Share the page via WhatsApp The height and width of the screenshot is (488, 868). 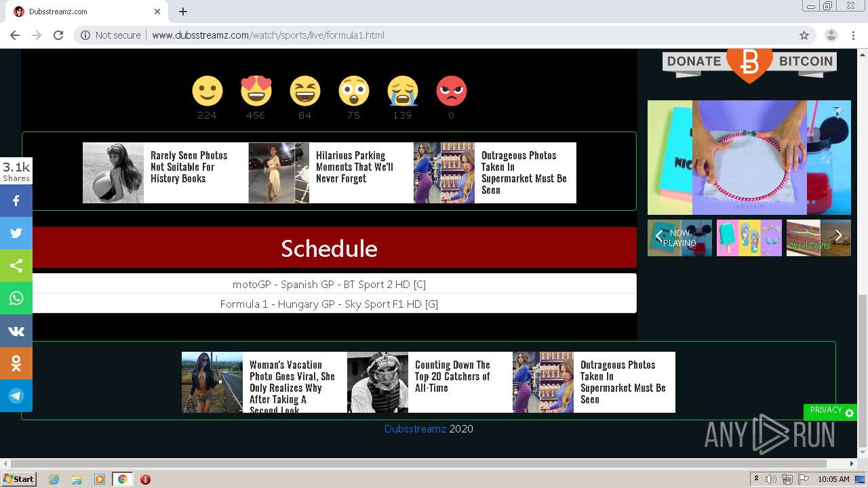pyautogui.click(x=16, y=298)
